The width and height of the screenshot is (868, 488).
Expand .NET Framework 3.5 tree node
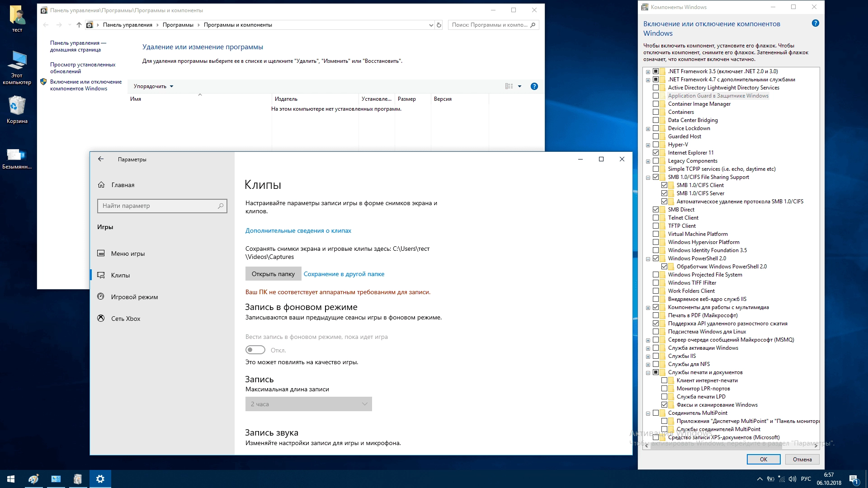[x=648, y=72]
